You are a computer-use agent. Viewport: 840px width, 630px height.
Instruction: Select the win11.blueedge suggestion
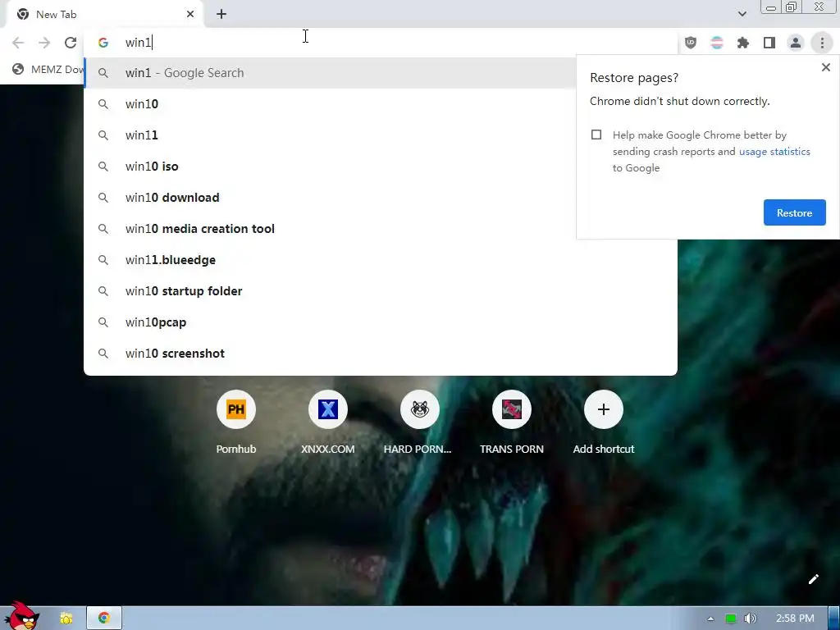(x=381, y=260)
